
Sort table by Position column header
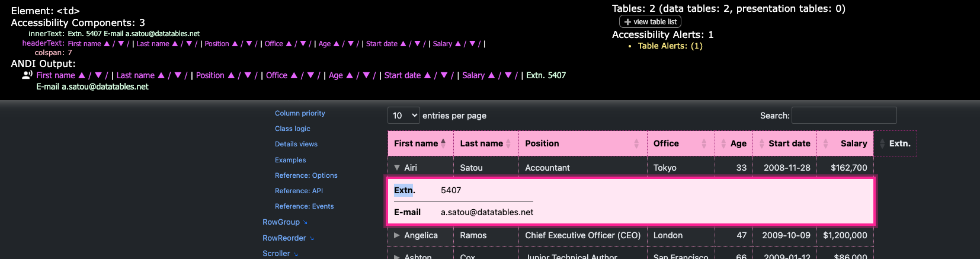pos(583,143)
